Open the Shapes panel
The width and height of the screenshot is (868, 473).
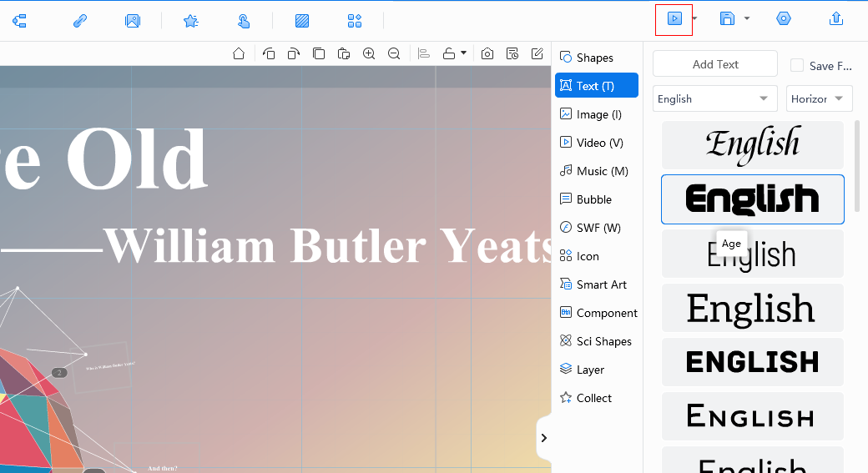coord(596,58)
